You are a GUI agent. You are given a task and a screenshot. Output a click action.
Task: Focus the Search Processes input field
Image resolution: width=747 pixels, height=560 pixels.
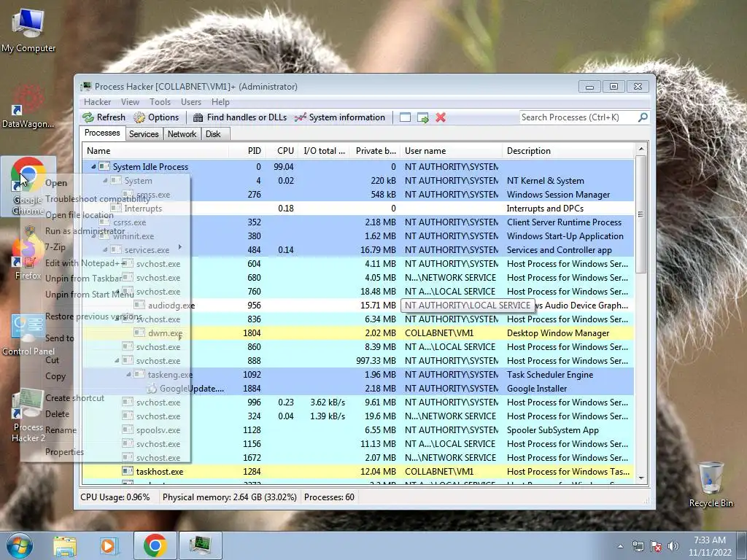578,117
